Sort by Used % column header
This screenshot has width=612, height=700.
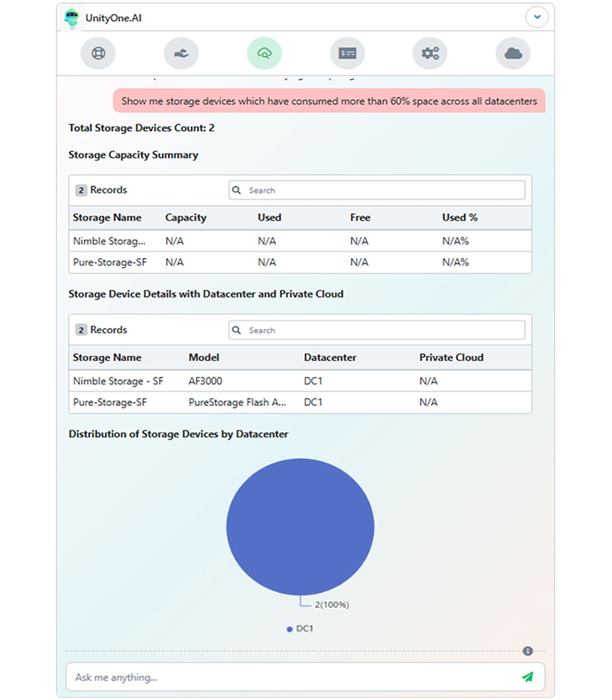coord(460,217)
